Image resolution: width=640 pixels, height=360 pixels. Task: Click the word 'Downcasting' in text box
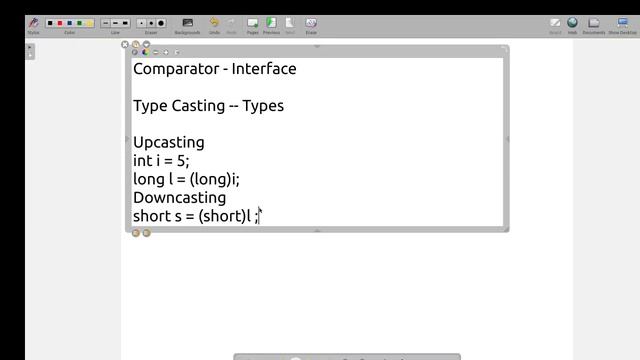coord(180,198)
